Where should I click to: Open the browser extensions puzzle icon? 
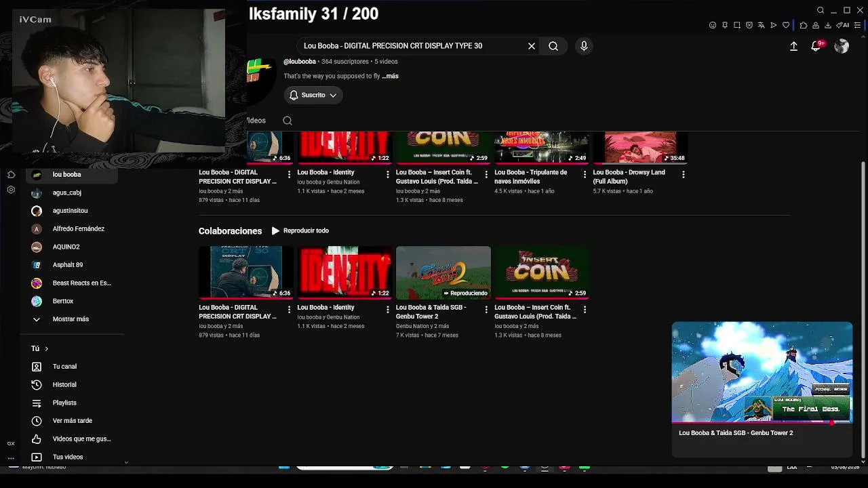point(804,25)
